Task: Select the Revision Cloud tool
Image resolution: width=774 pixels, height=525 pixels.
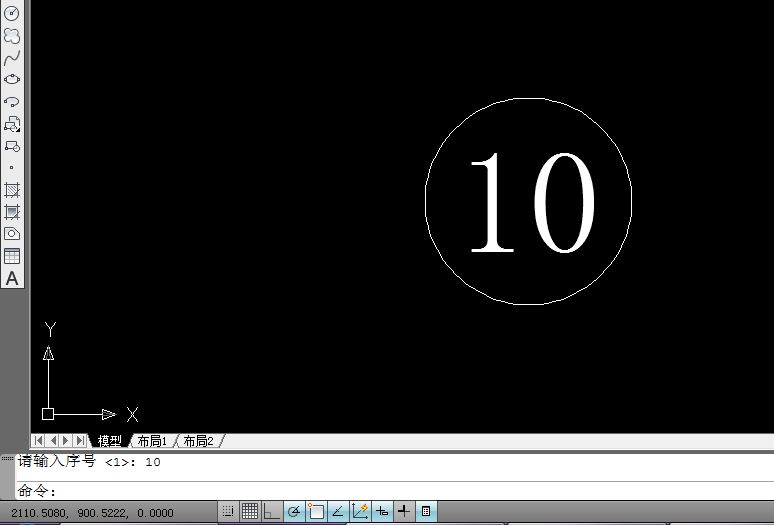Action: pos(12,36)
